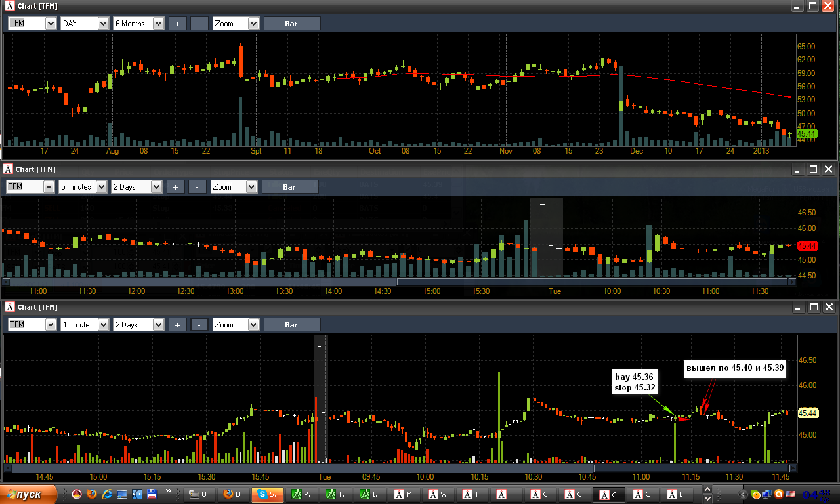This screenshot has width=840, height=504.
Task: Move the taskbar button rows down with the down arrow
Action: tap(707, 498)
